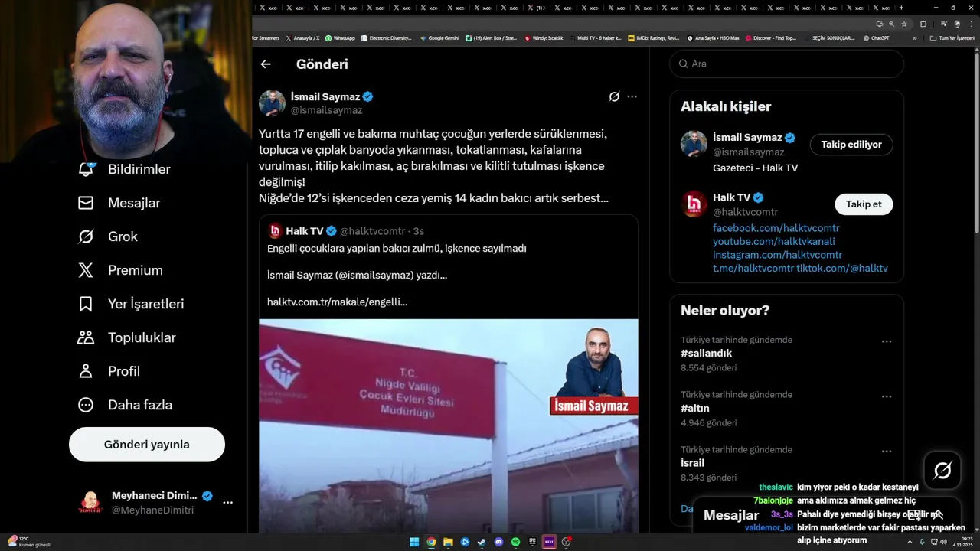Open Tüm Yer İşaretleri folder

(x=952, y=37)
